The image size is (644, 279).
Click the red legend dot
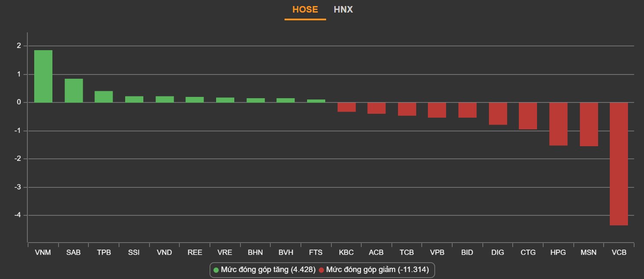[x=321, y=270]
